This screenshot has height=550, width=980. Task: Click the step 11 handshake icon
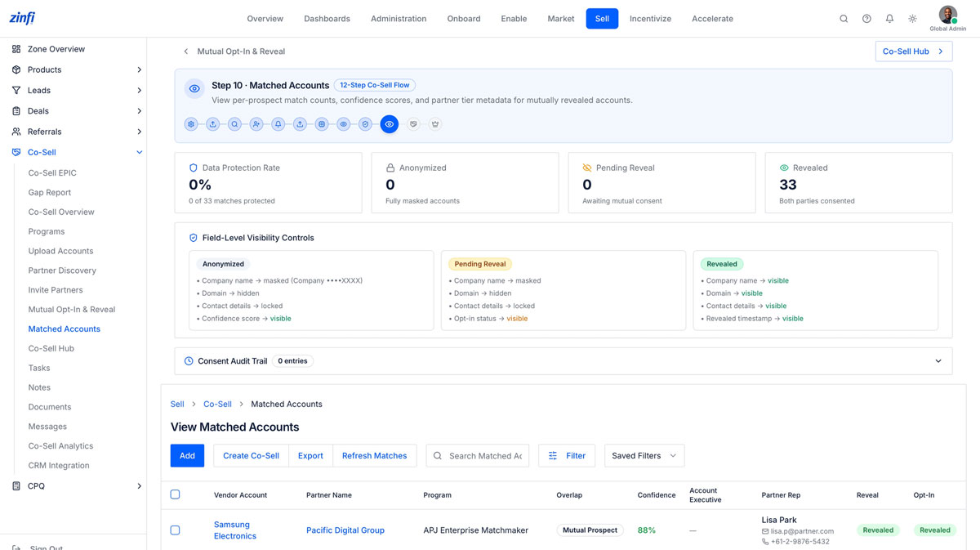coord(413,124)
